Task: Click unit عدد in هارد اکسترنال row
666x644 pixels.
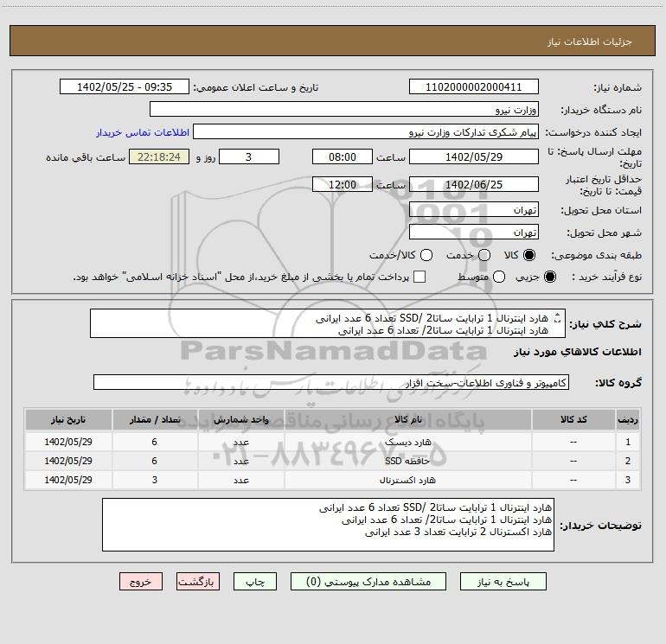Action: click(x=240, y=480)
